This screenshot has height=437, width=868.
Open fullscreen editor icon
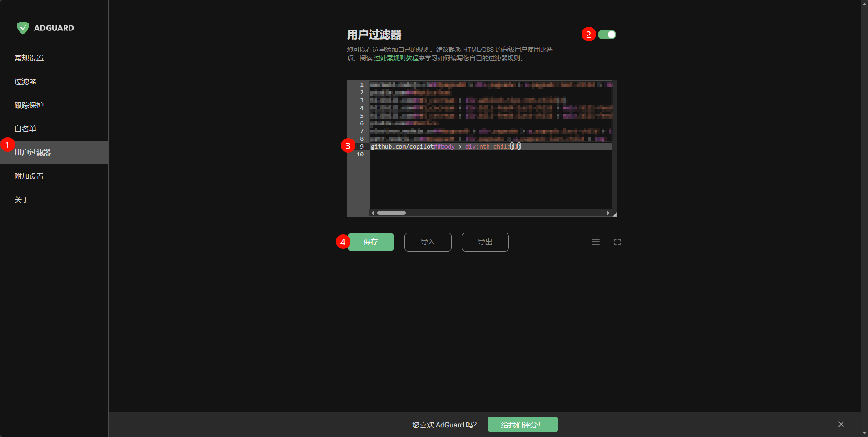(617, 242)
